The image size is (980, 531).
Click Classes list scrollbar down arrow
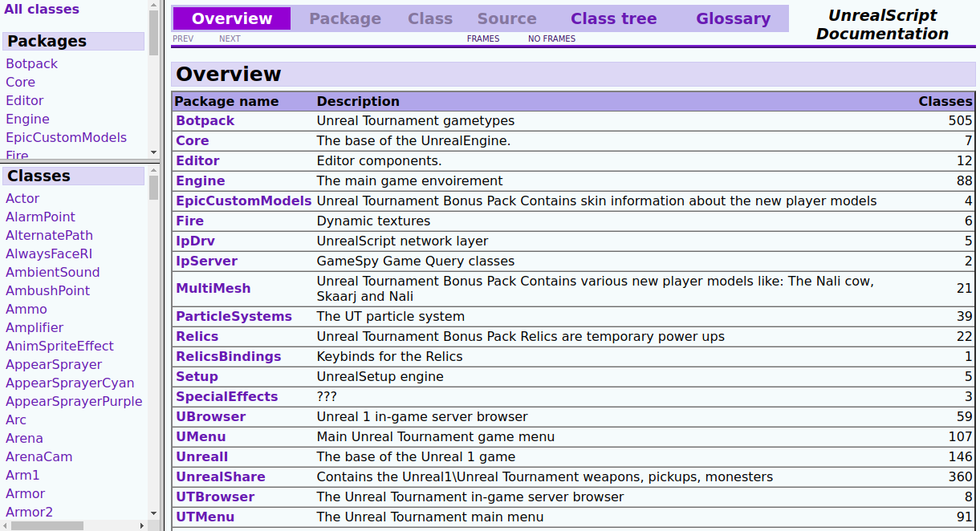153,513
